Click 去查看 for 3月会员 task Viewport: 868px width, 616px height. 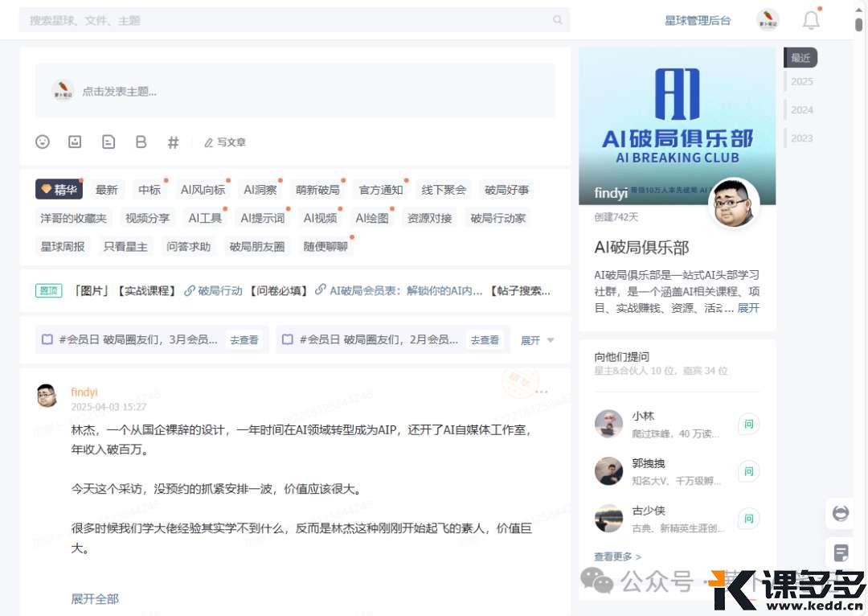(244, 339)
